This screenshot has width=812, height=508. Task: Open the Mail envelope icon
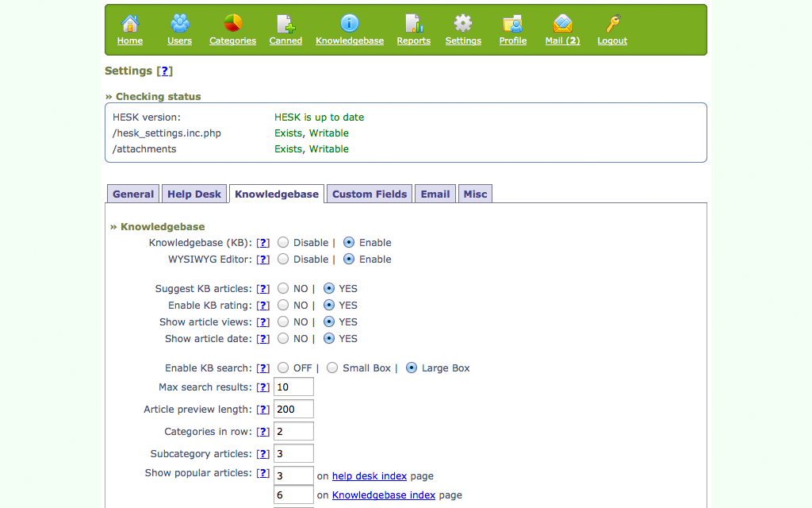(x=562, y=24)
